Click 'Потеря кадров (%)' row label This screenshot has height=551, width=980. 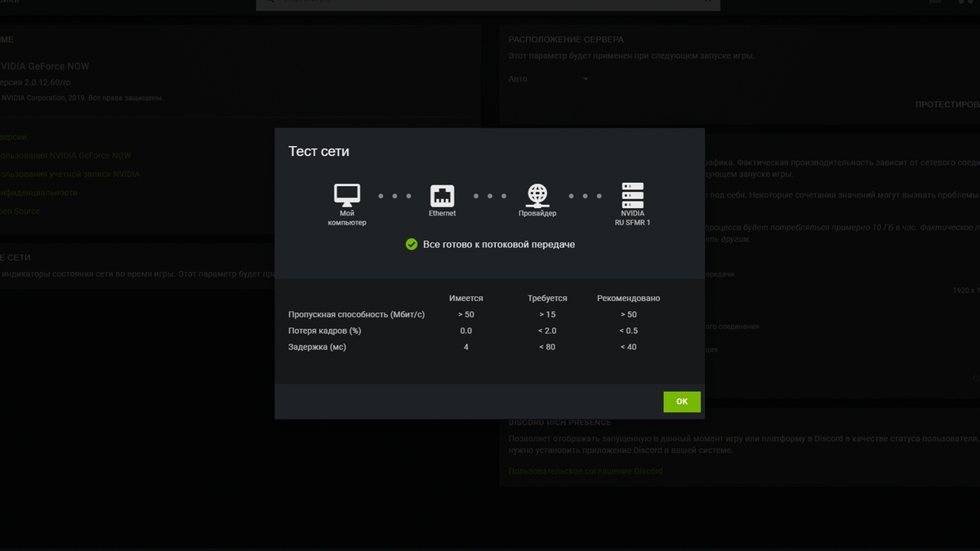324,331
